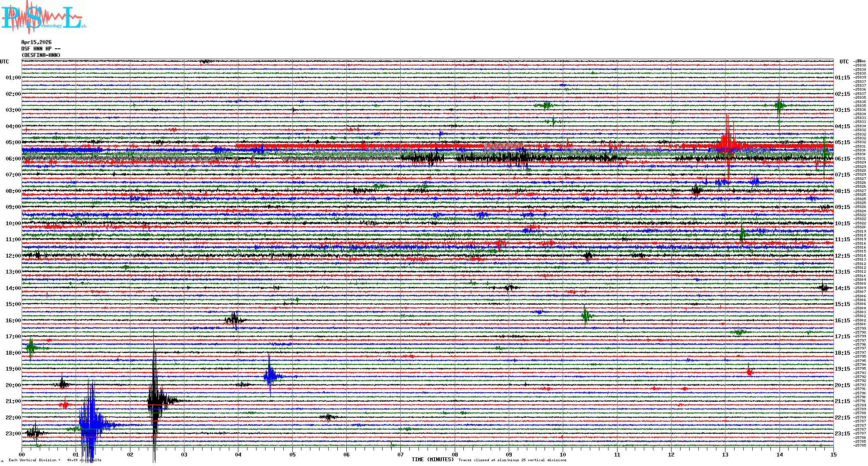Click the (DESFINA-HNN) station name text
The height and width of the screenshot is (466, 868).
coord(41,55)
